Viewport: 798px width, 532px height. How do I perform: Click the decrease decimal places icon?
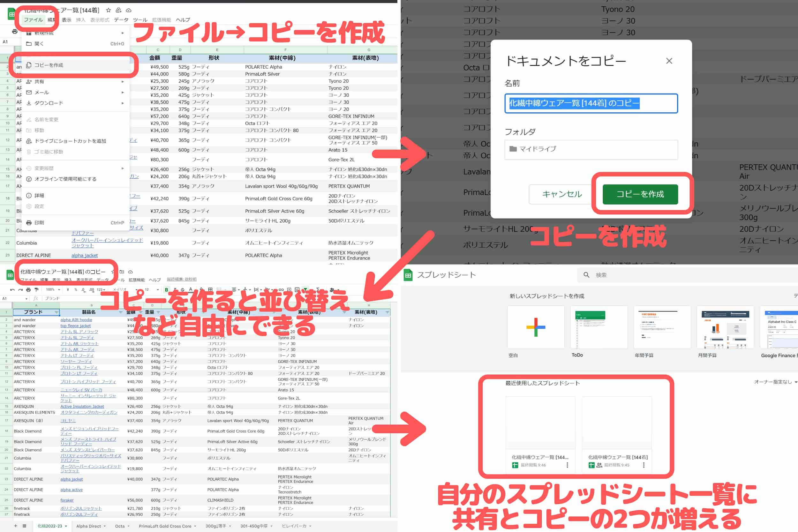point(83,290)
